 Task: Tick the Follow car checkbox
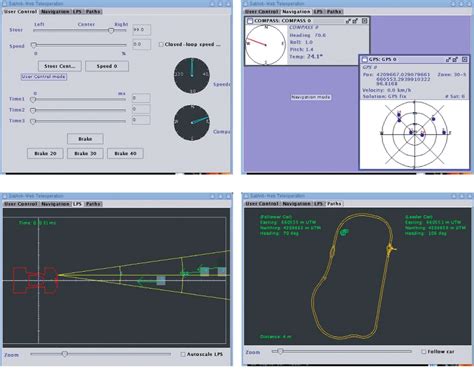click(423, 352)
